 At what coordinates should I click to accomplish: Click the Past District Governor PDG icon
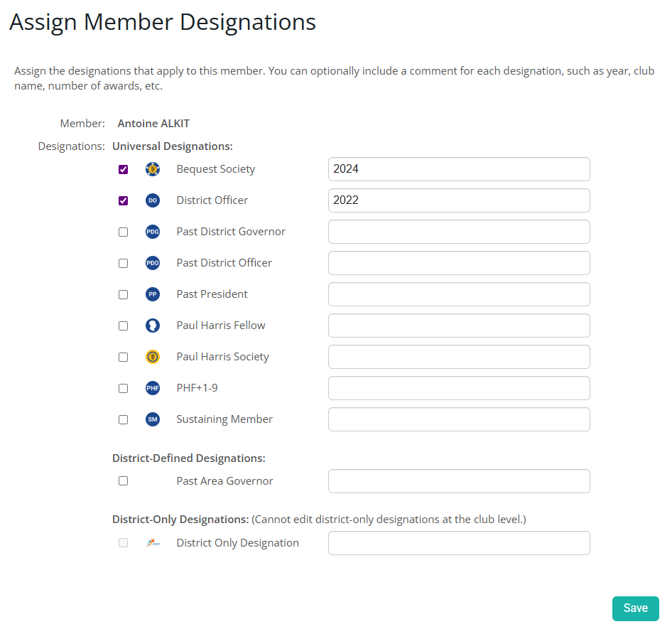point(153,232)
